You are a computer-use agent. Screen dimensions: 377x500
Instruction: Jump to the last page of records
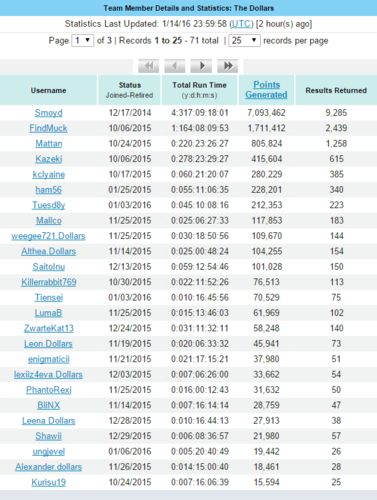227,66
